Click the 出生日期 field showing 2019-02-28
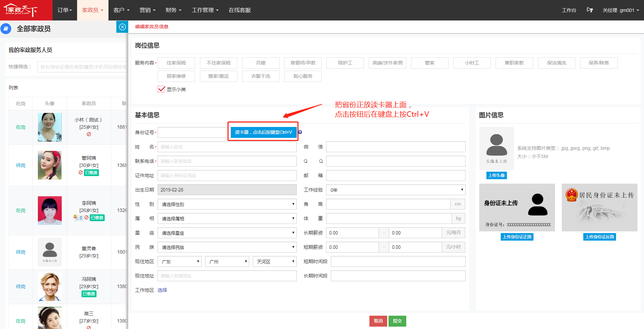Viewport: 644px width, 329px height. click(x=227, y=190)
